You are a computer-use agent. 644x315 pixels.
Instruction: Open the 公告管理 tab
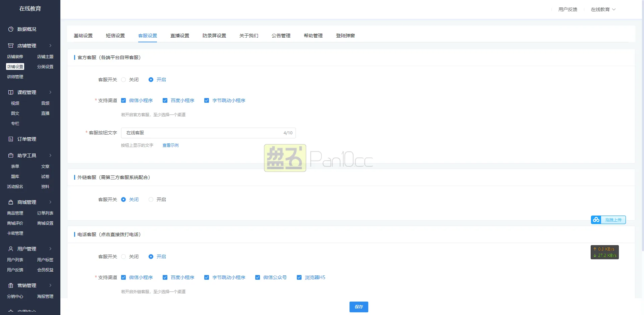click(281, 35)
